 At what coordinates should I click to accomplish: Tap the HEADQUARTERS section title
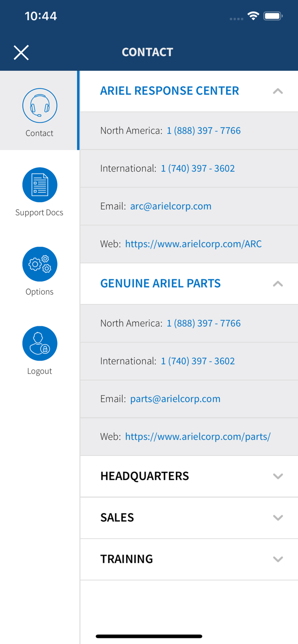tap(144, 476)
